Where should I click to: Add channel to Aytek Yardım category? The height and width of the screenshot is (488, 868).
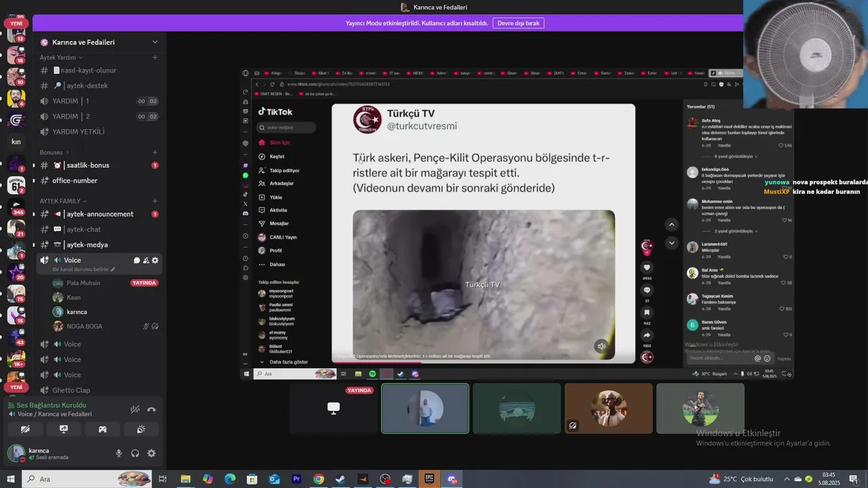[155, 58]
